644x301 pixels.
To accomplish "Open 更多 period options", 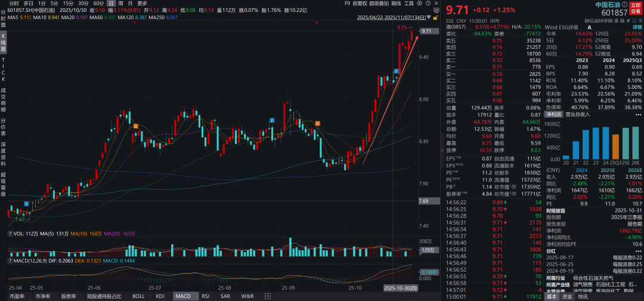I will point(142,4).
